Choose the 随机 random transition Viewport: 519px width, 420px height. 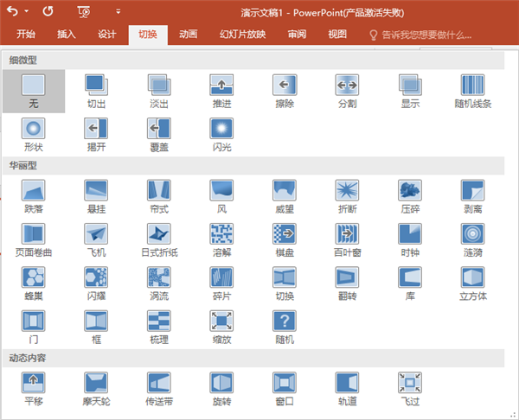coord(285,328)
